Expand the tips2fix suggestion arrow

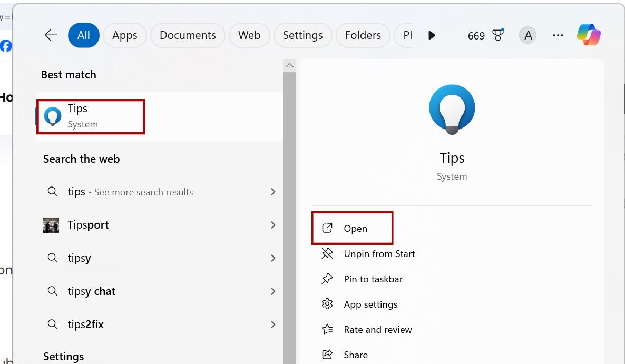point(273,324)
